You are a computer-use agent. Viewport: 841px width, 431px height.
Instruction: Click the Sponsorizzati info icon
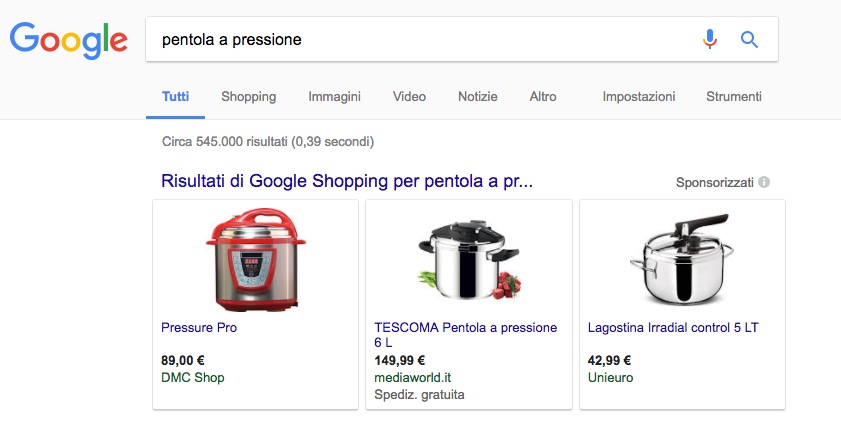[764, 182]
